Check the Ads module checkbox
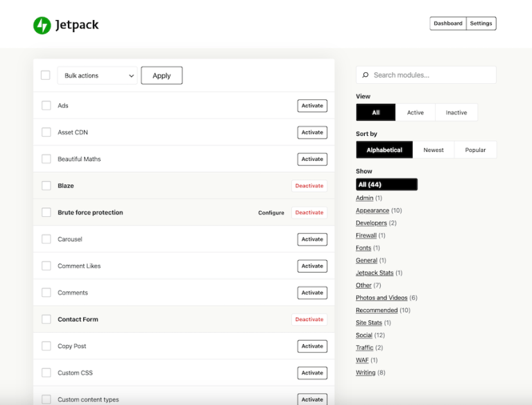Image resolution: width=532 pixels, height=405 pixels. 46,105
